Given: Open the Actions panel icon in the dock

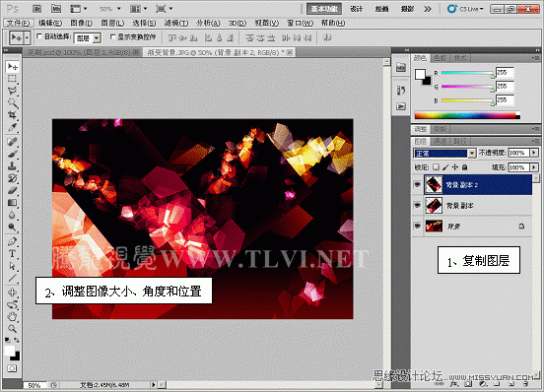Looking at the screenshot, I should tap(401, 106).
